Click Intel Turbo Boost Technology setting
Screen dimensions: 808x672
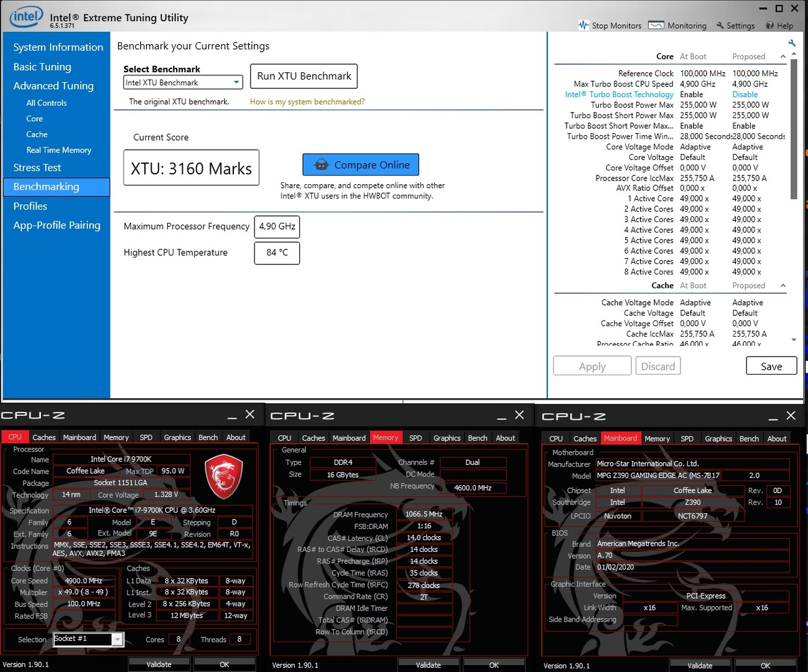click(x=619, y=95)
